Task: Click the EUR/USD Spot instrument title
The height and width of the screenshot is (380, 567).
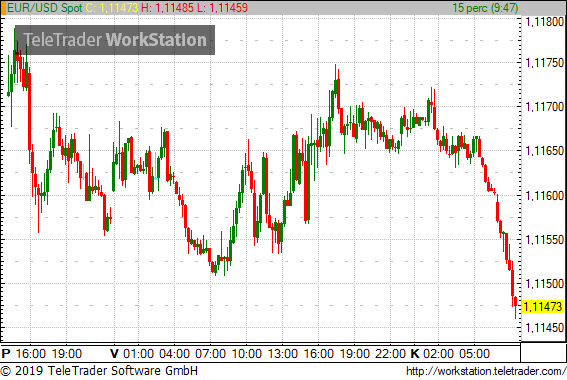Action: pyautogui.click(x=45, y=8)
